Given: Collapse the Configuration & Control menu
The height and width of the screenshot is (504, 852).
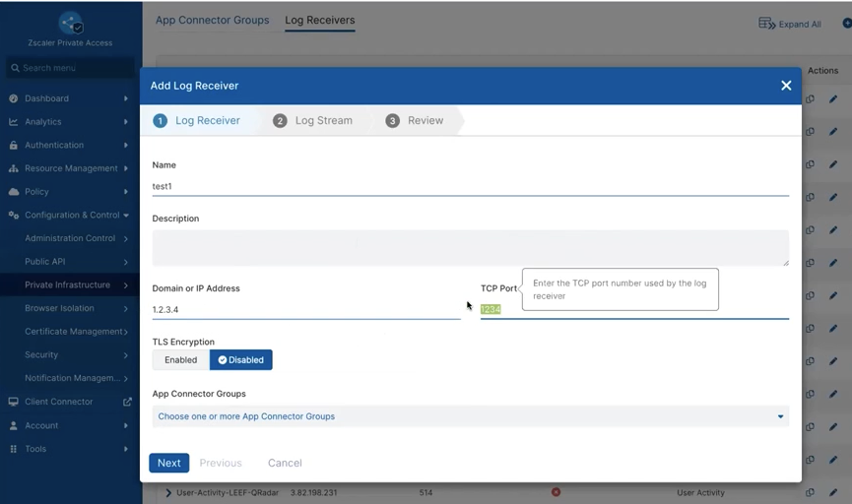Looking at the screenshot, I should (x=126, y=215).
